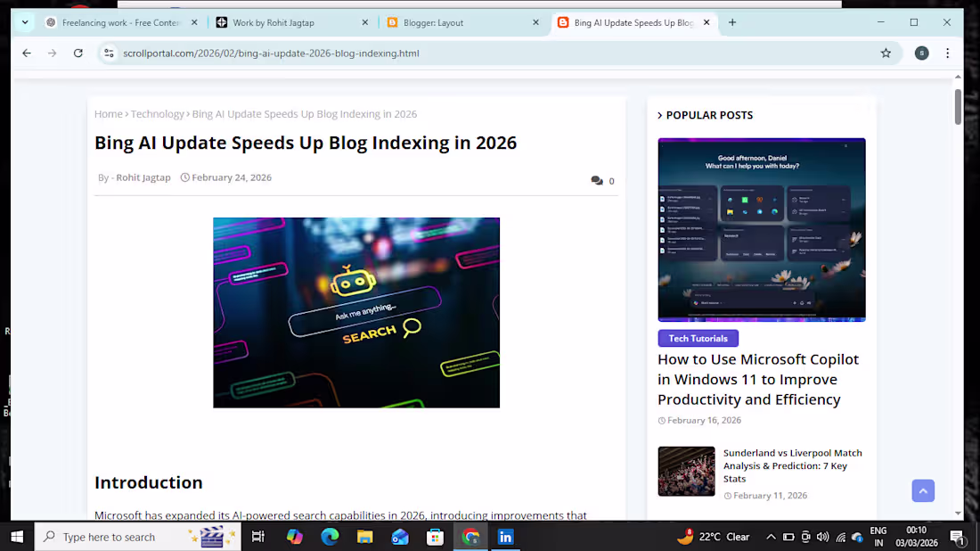Go back to the previous page
This screenshot has width=980, height=551.
(27, 53)
